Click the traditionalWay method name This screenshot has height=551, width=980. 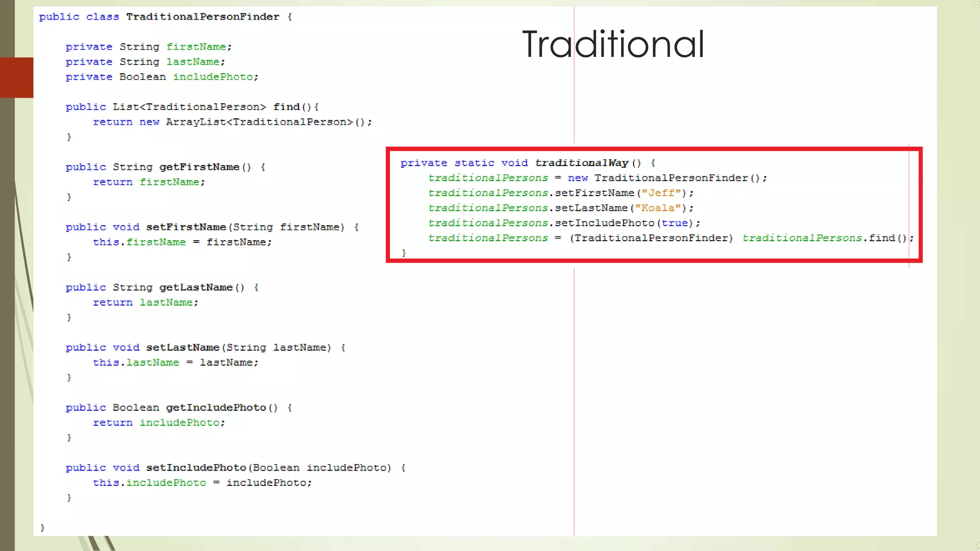pyautogui.click(x=581, y=163)
